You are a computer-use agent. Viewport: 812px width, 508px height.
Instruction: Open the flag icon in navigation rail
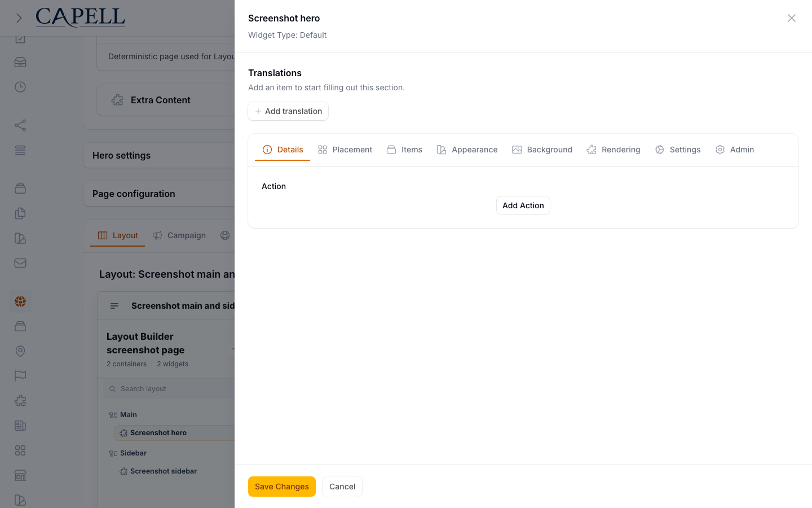coord(20,376)
